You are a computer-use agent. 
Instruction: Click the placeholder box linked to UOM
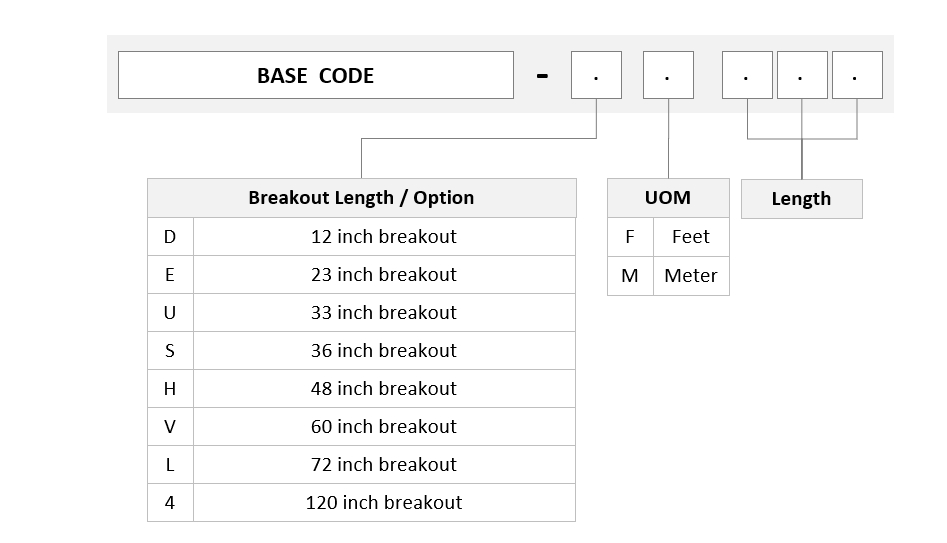(x=668, y=75)
